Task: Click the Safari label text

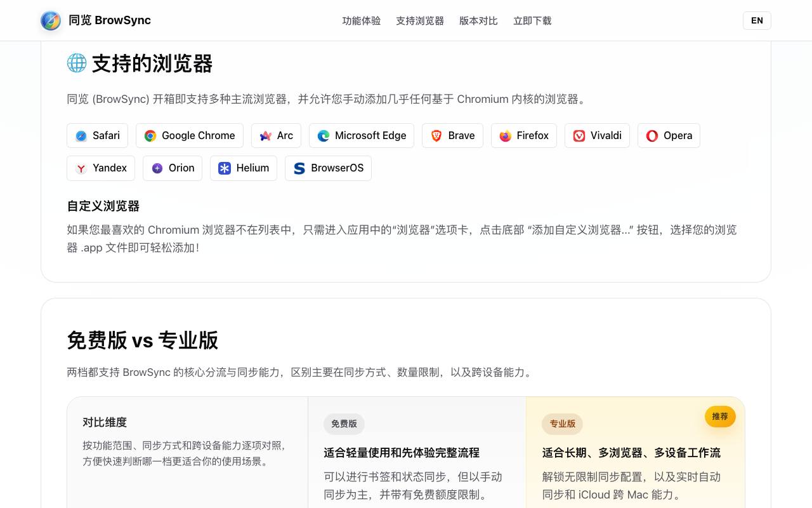Action: point(106,135)
